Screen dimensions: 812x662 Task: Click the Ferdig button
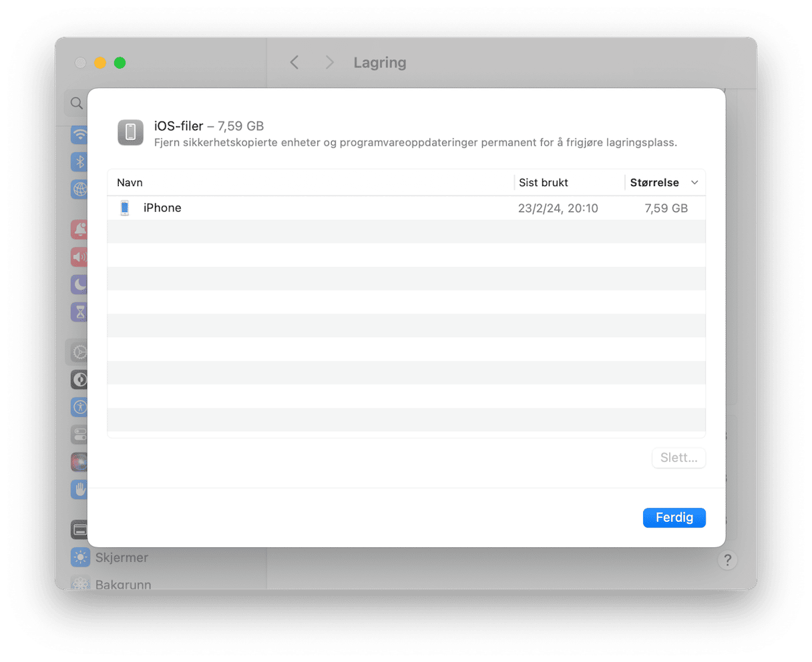pyautogui.click(x=674, y=517)
